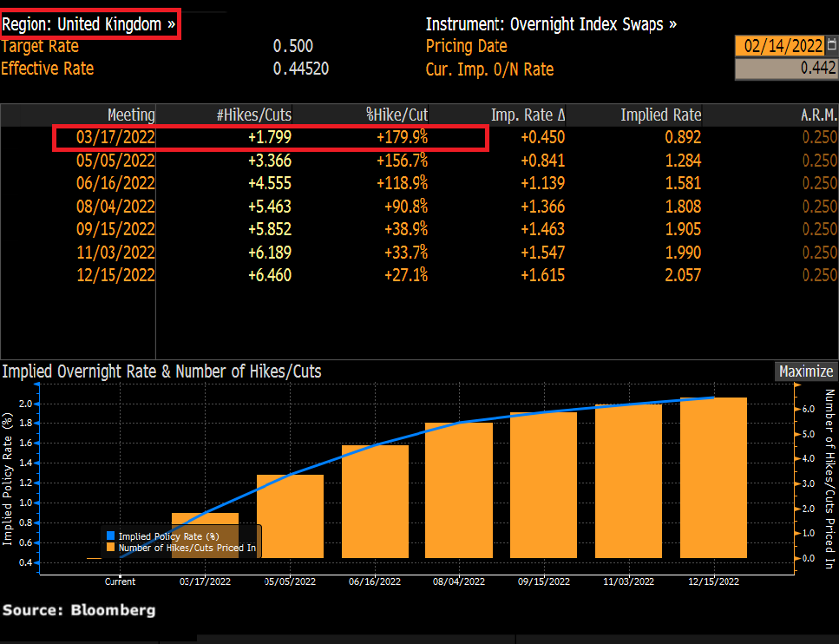Click the Meeting column header
Image resolution: width=839 pixels, height=644 pixels.
pyautogui.click(x=130, y=115)
